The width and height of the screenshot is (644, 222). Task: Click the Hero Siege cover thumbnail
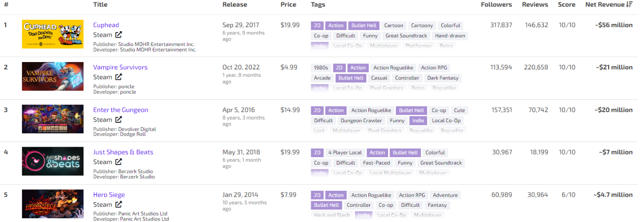(x=52, y=204)
